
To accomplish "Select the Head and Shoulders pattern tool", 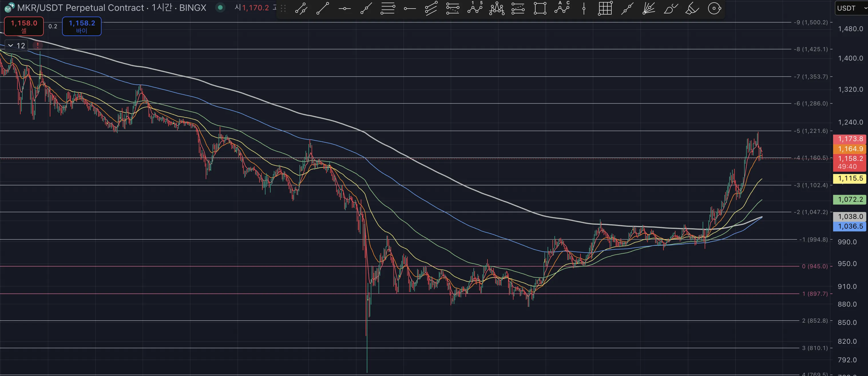I will [x=497, y=8].
